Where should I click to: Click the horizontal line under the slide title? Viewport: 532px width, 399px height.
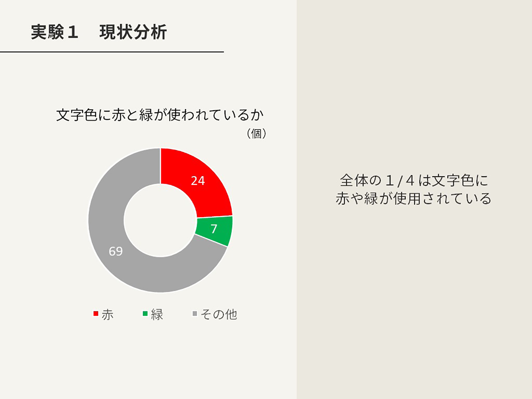click(x=112, y=52)
